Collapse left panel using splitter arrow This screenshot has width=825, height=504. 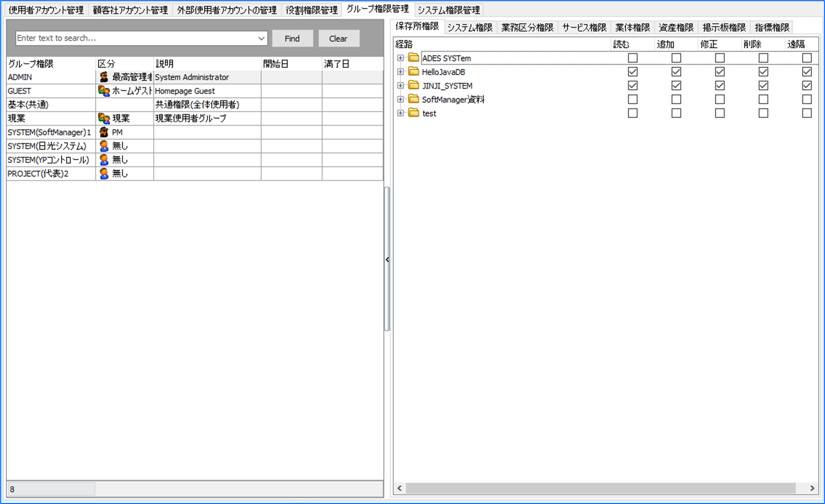tap(387, 260)
